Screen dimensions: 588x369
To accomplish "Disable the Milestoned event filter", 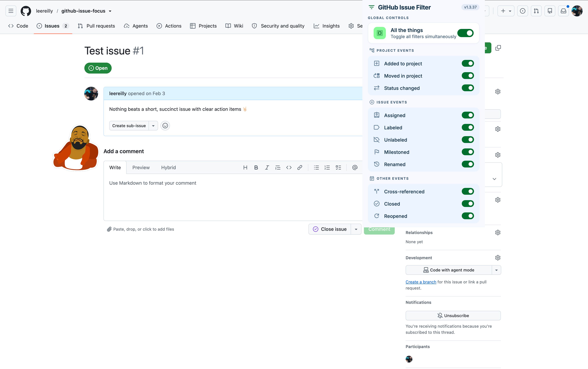I will click(x=468, y=152).
